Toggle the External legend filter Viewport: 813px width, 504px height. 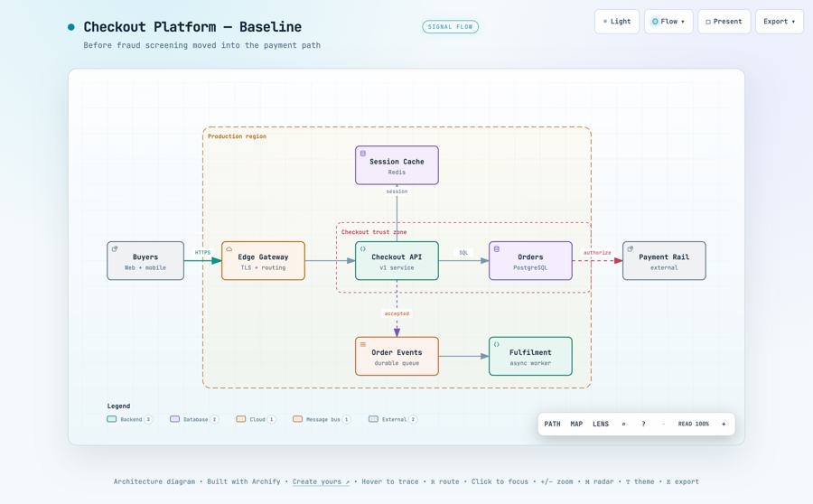(393, 419)
